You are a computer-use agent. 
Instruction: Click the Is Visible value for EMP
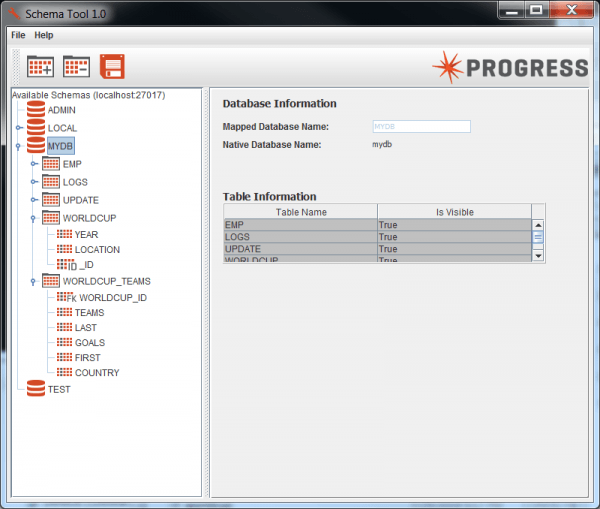pyautogui.click(x=453, y=226)
